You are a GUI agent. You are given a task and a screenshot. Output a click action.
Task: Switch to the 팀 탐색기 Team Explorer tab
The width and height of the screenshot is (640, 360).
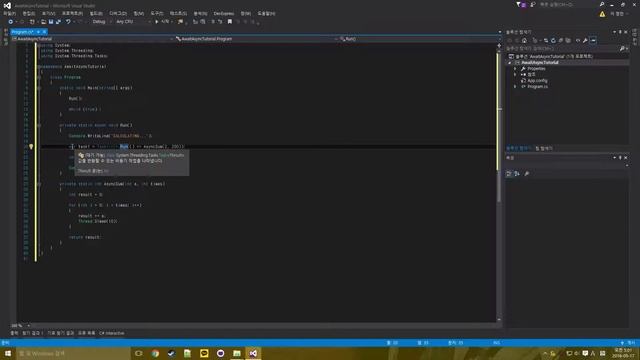pos(544,149)
